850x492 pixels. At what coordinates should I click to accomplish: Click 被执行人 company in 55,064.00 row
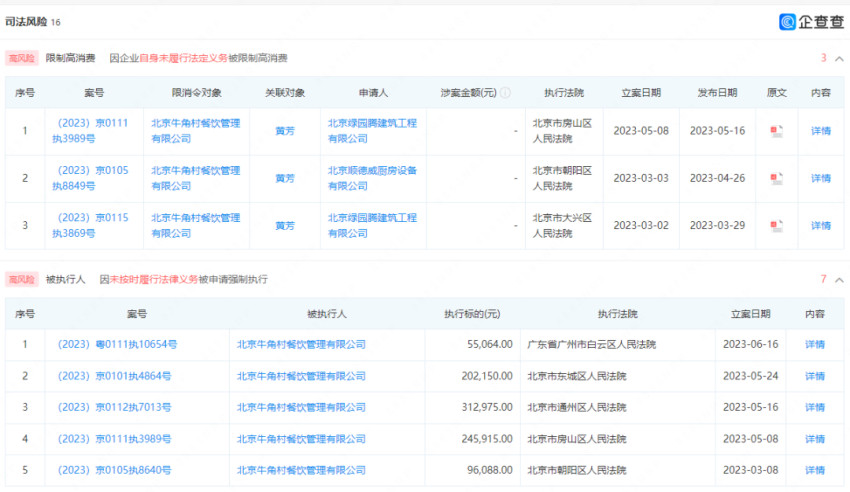pos(301,344)
